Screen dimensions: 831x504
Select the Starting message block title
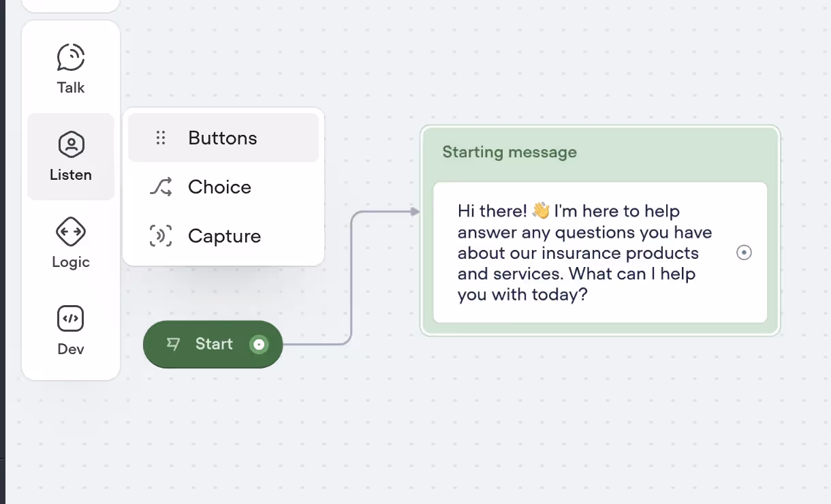509,152
